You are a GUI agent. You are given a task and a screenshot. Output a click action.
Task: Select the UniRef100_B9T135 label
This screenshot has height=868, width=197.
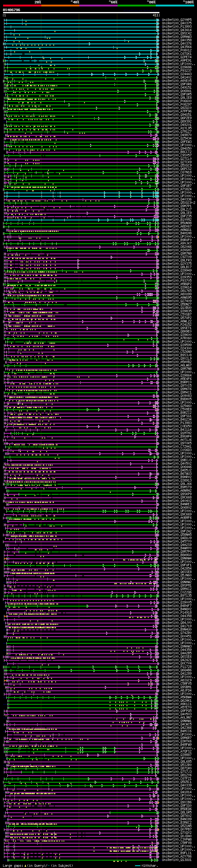point(176,596)
